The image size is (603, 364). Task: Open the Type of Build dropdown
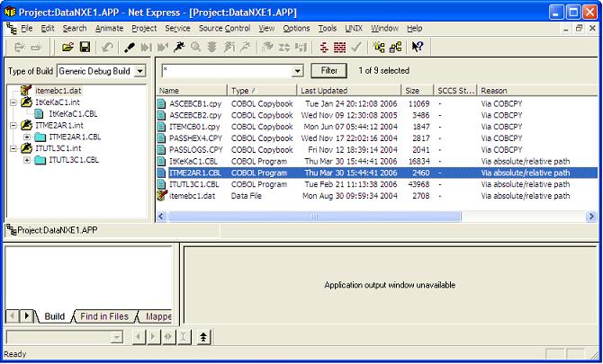tap(138, 71)
